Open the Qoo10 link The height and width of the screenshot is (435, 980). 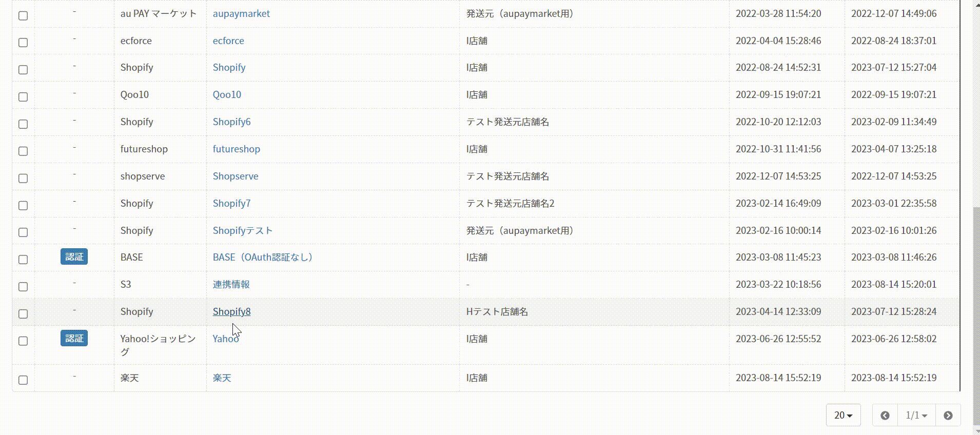pos(227,95)
